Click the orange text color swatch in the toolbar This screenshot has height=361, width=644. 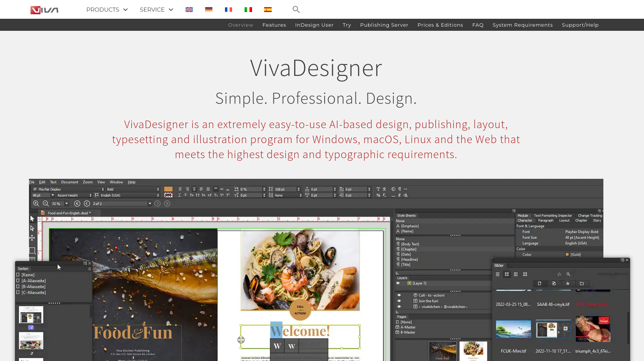[x=168, y=189]
